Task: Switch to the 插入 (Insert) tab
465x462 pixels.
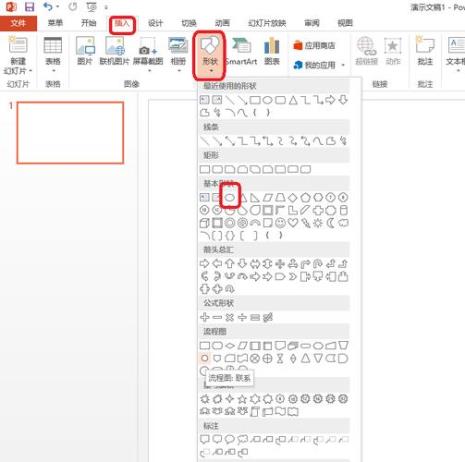Action: click(122, 23)
